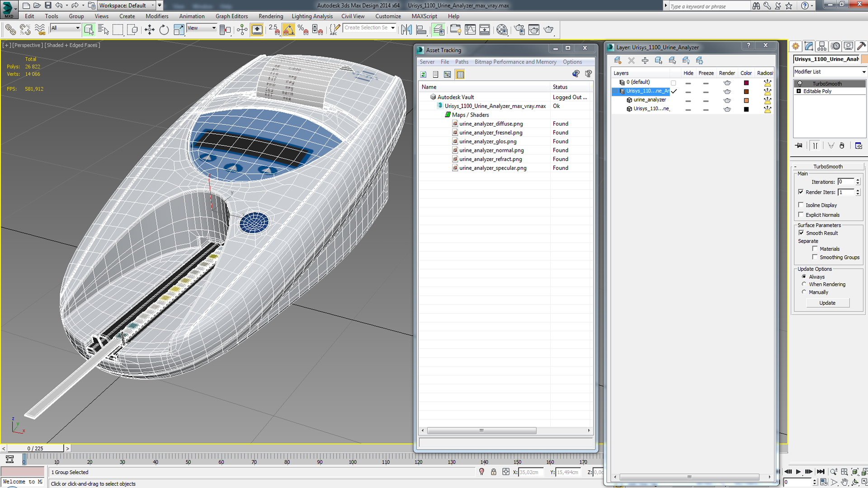Click the Mirror tool icon
Screen dimensions: 868x488
tap(406, 30)
